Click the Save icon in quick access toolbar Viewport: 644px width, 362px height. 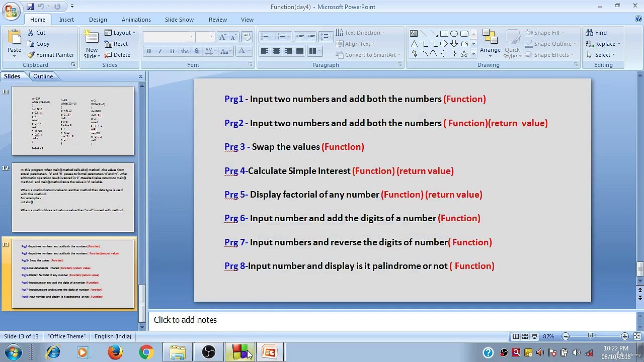point(30,7)
